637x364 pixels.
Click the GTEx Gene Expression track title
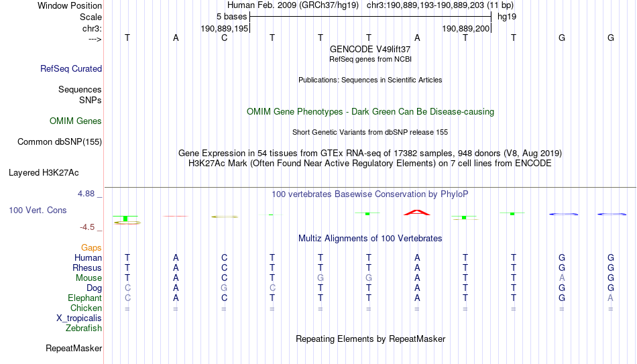tap(370, 153)
